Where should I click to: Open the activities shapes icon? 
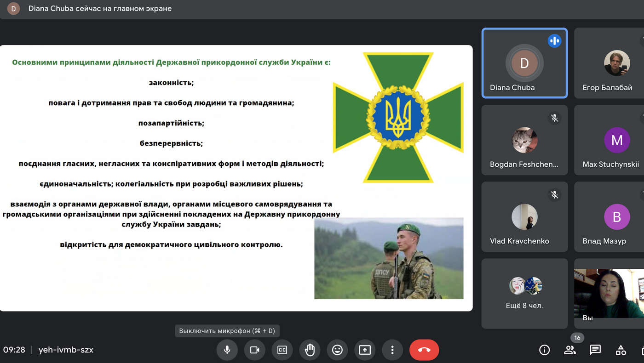pyautogui.click(x=621, y=350)
